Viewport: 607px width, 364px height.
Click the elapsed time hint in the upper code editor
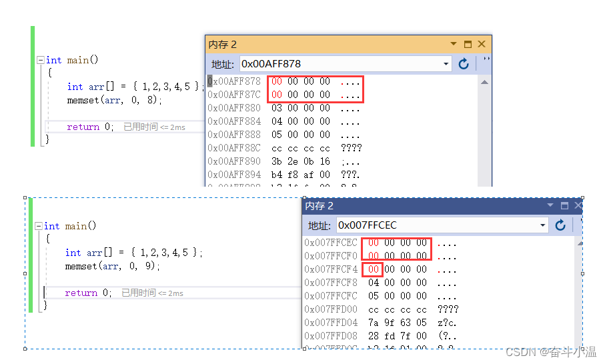click(x=155, y=127)
